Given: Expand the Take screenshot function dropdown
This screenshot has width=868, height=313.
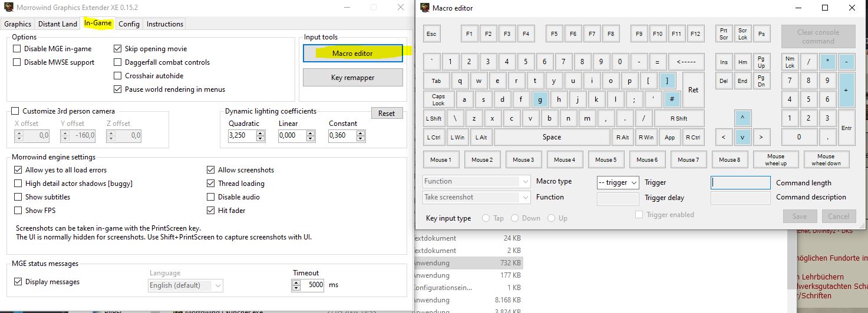Looking at the screenshot, I should point(476,197).
